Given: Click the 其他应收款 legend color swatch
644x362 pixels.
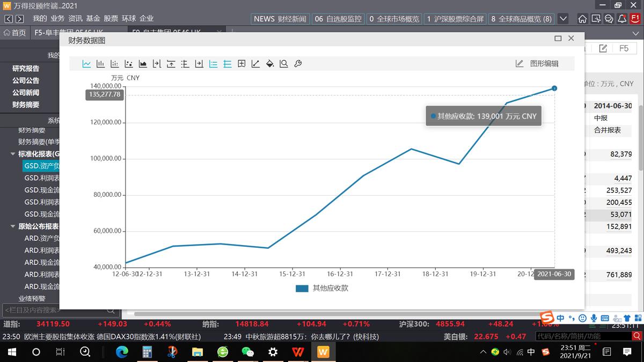Looking at the screenshot, I should [x=302, y=288].
